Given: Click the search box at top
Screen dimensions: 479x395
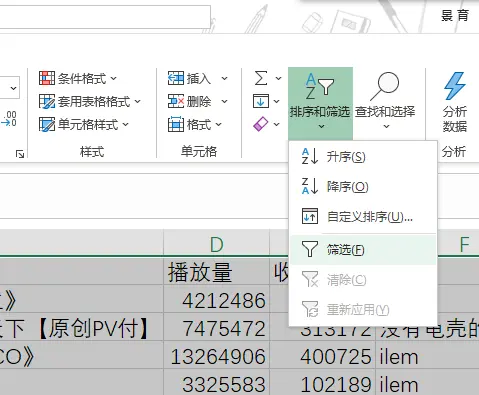Looking at the screenshot, I should click(105, 17).
